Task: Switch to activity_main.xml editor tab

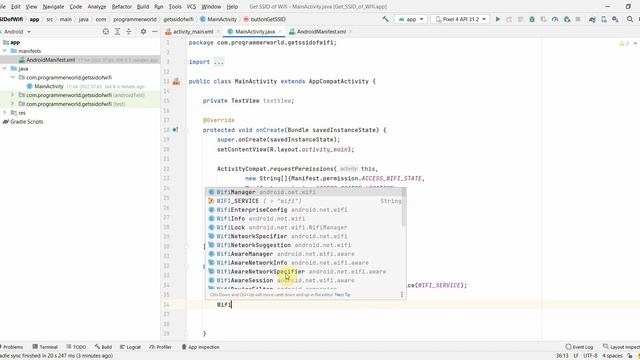Action: pyautogui.click(x=193, y=31)
